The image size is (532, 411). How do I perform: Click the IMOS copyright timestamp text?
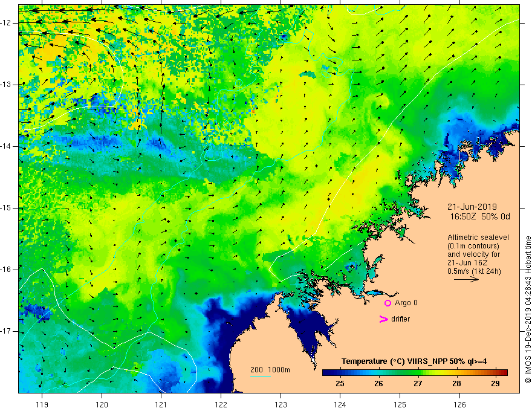(x=528, y=309)
